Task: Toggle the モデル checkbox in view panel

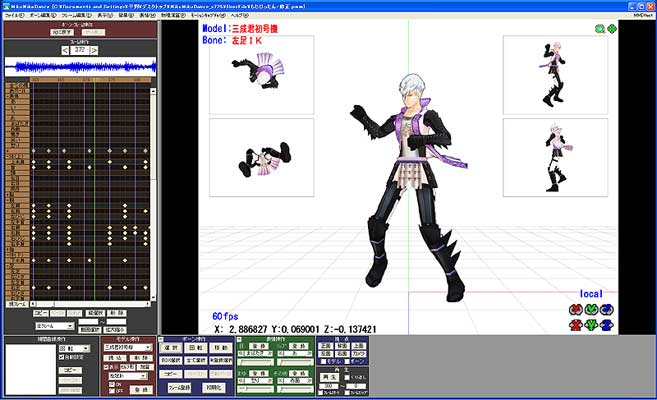Action: tap(323, 361)
